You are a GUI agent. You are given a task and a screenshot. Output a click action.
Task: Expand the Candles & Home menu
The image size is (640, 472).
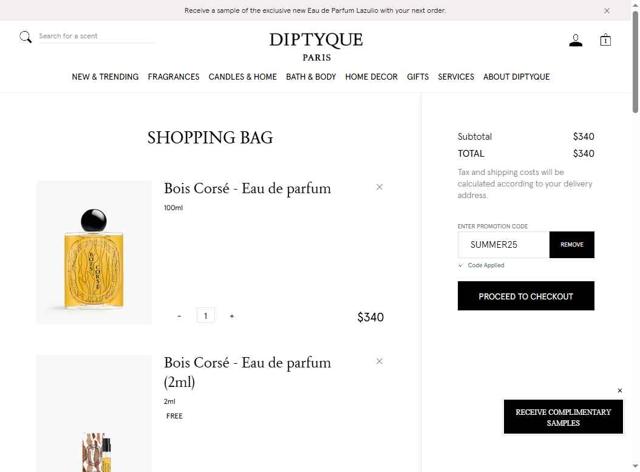pyautogui.click(x=242, y=77)
